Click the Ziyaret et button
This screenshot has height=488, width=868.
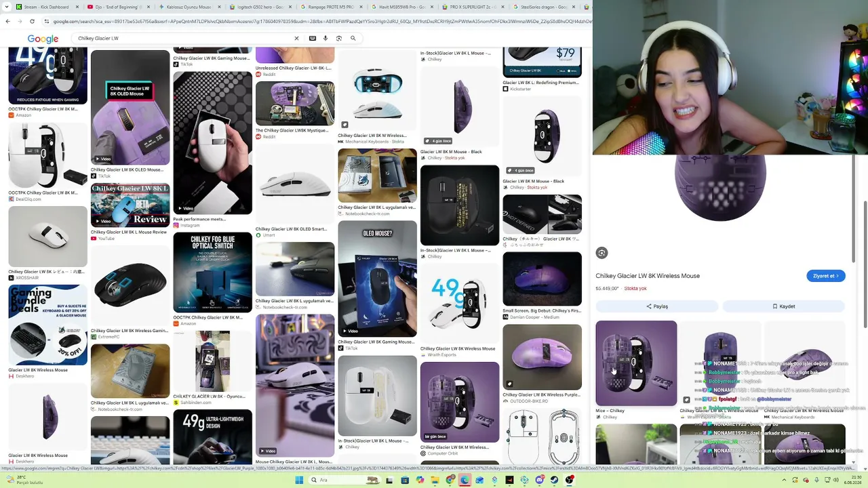click(825, 276)
